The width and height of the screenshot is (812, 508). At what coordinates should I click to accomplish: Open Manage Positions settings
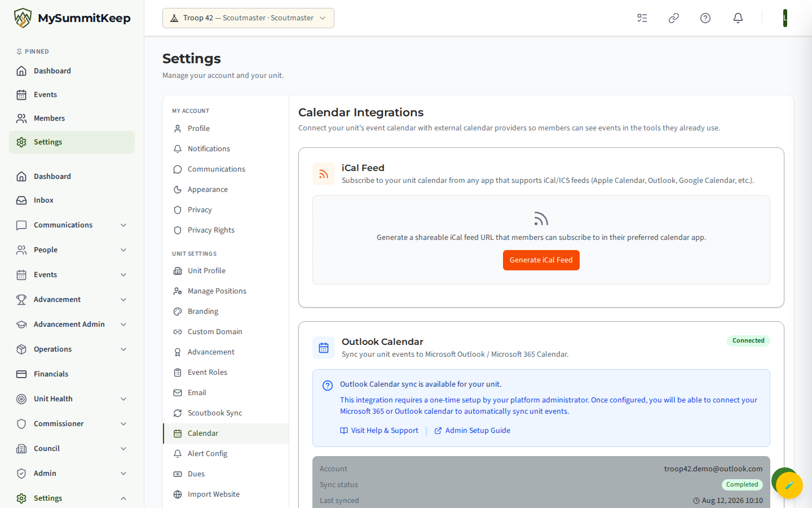226,291
